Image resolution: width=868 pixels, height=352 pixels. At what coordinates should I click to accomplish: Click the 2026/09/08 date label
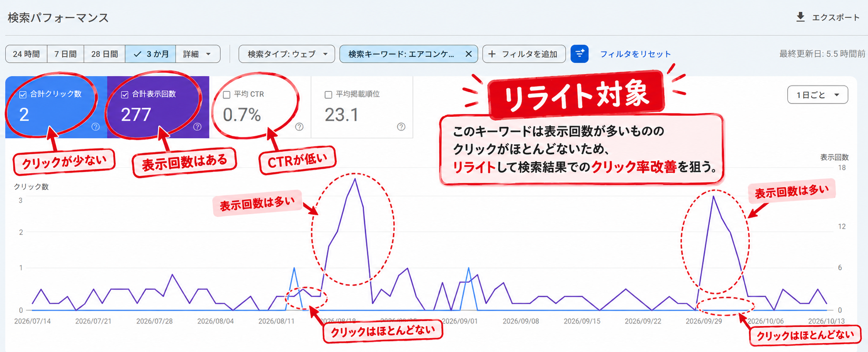[521, 321]
